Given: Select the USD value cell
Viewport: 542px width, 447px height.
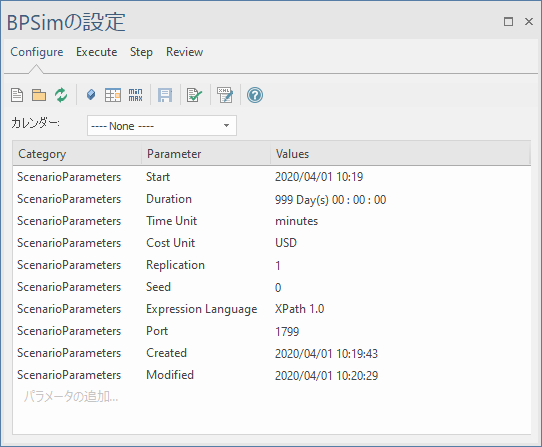Looking at the screenshot, I should [286, 243].
